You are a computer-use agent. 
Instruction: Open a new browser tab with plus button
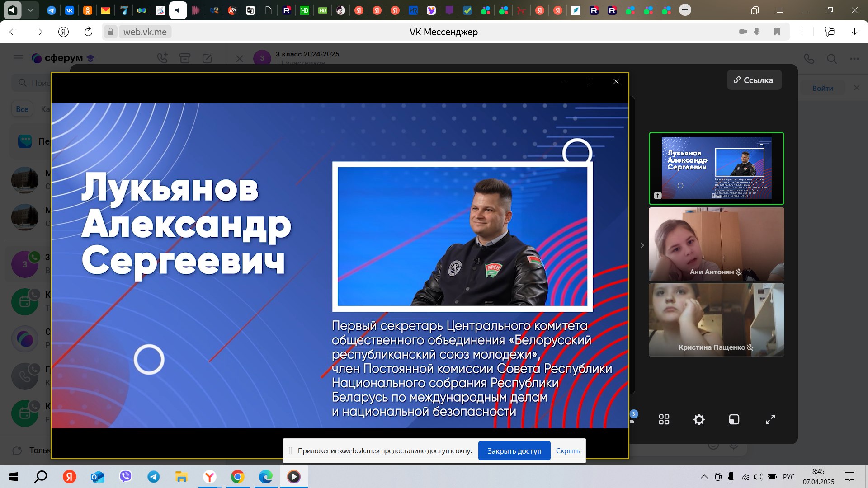(685, 10)
